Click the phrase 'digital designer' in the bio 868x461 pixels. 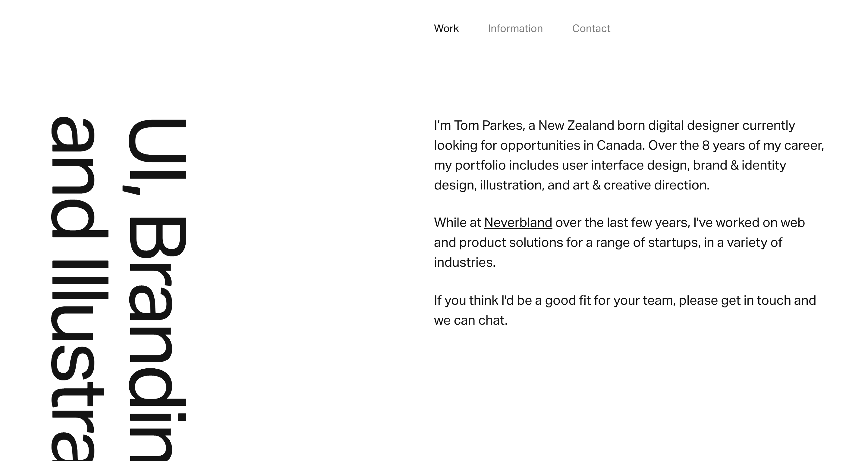tap(695, 126)
